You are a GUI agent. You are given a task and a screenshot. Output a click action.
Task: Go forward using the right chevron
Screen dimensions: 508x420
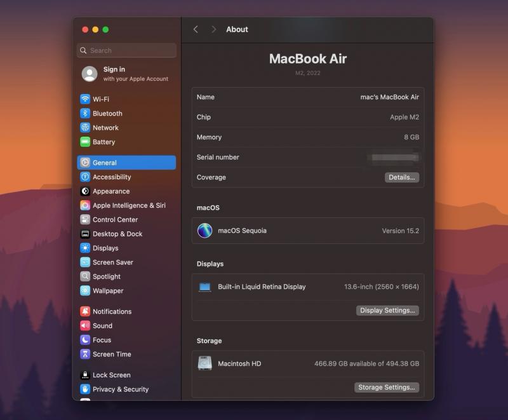(213, 29)
